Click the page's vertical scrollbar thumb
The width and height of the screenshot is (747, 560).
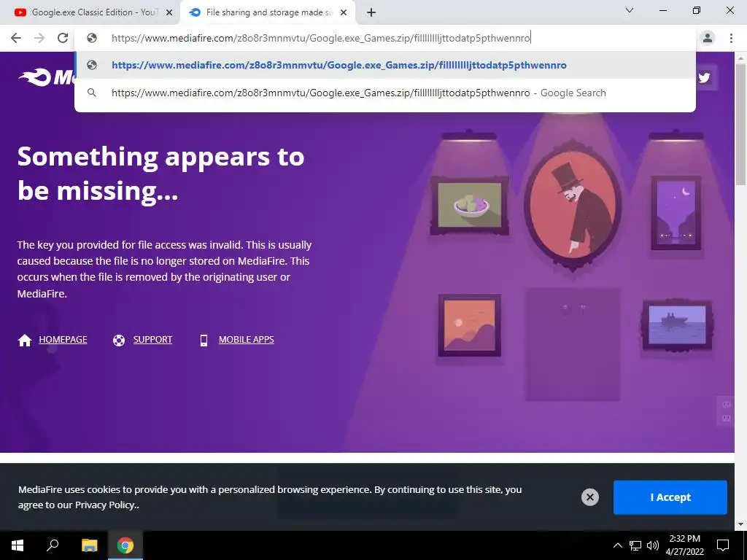[x=740, y=124]
